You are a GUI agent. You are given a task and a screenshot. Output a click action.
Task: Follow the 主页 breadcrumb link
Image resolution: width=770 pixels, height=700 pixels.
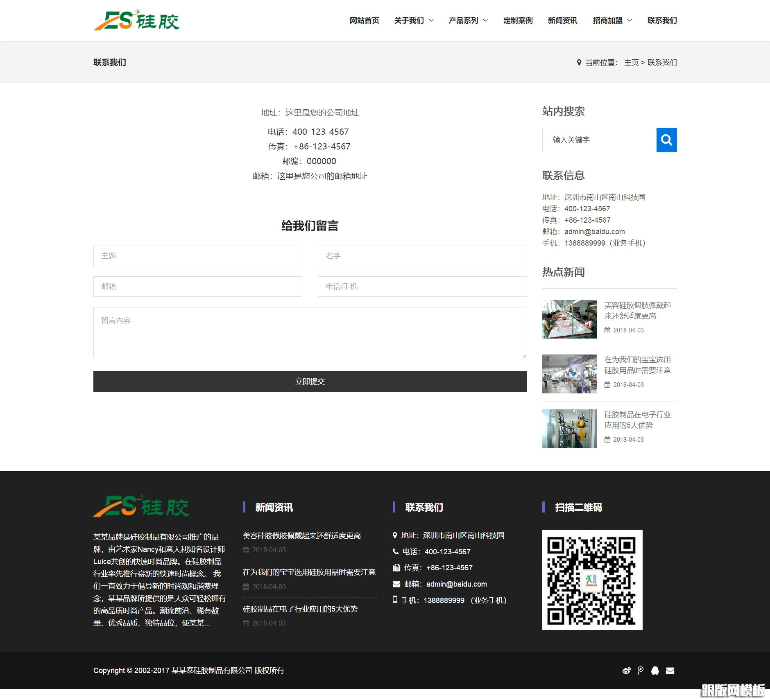click(x=631, y=62)
